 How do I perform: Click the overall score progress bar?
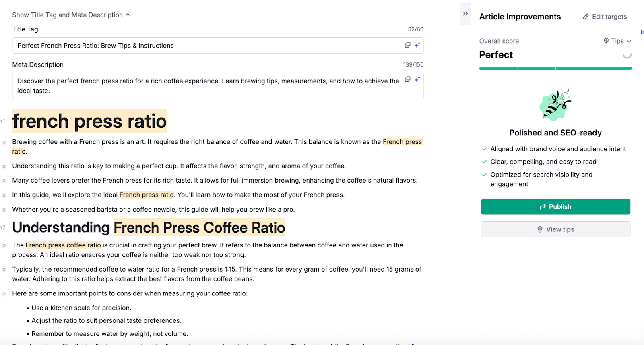[555, 69]
